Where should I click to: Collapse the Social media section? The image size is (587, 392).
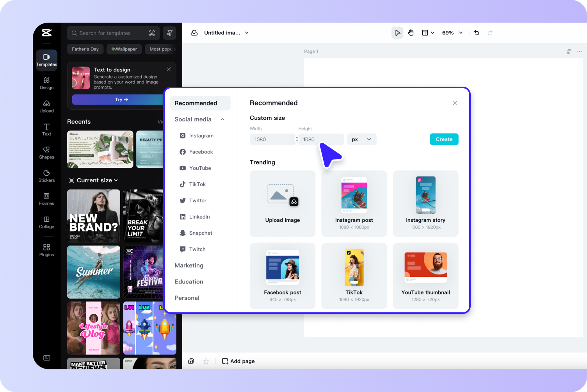click(x=222, y=119)
